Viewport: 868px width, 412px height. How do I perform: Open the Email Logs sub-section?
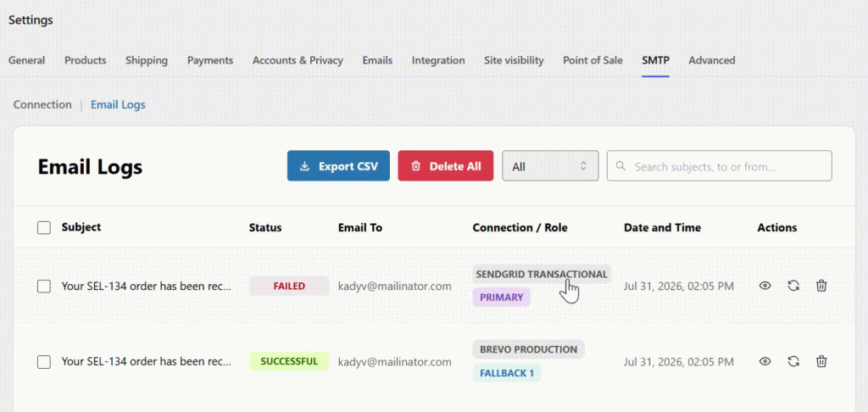(118, 104)
